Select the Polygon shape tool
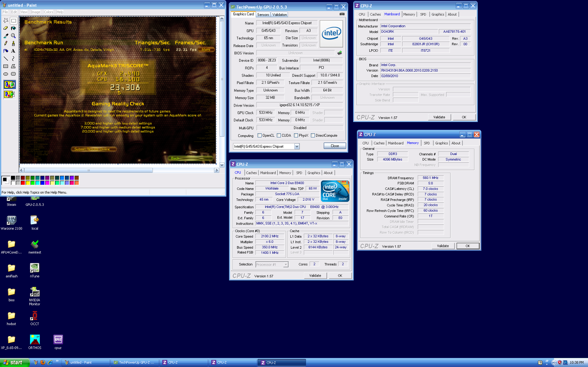 (x=14, y=66)
